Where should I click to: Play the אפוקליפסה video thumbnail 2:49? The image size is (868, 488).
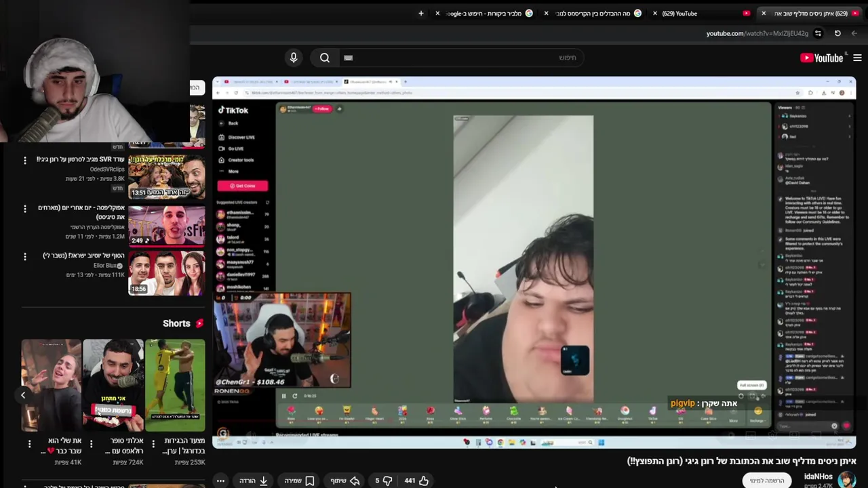click(166, 224)
